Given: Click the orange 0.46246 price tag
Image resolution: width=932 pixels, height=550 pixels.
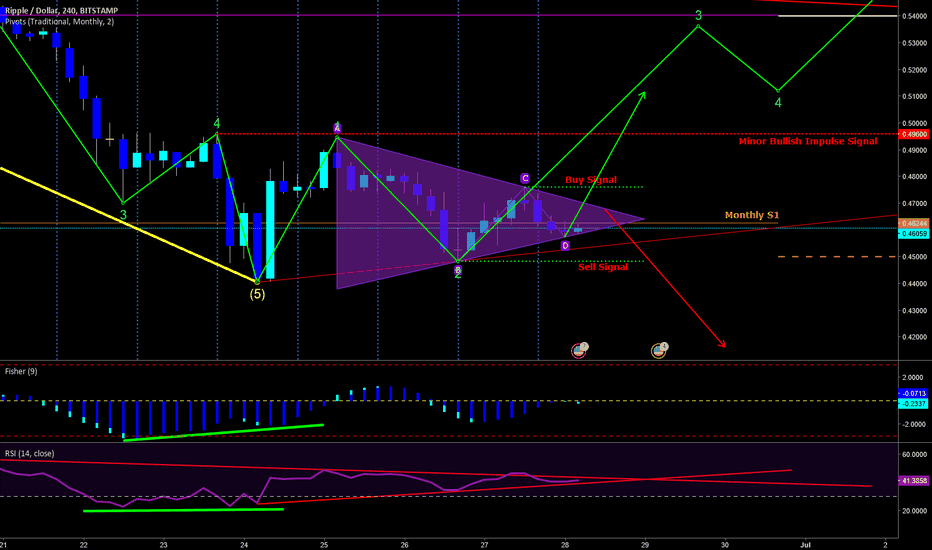Looking at the screenshot, I should click(x=914, y=224).
